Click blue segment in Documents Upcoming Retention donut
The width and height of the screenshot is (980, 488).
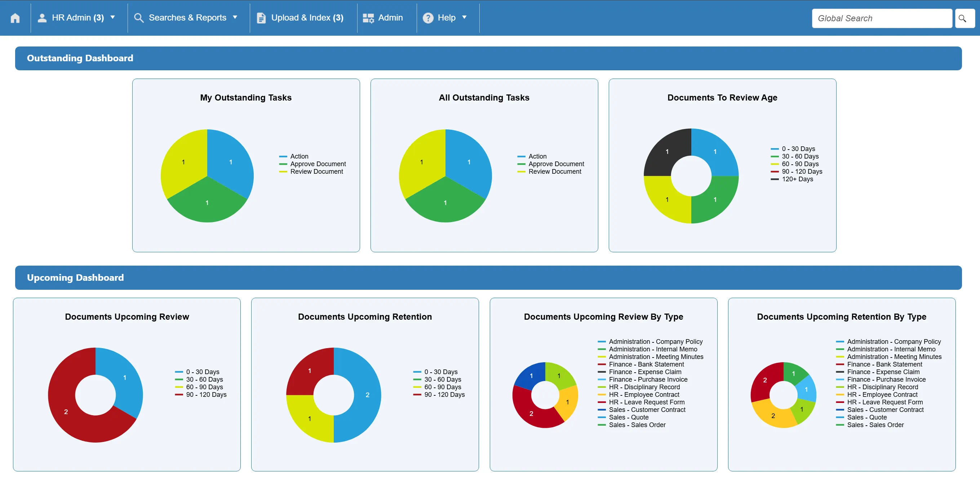coord(367,395)
